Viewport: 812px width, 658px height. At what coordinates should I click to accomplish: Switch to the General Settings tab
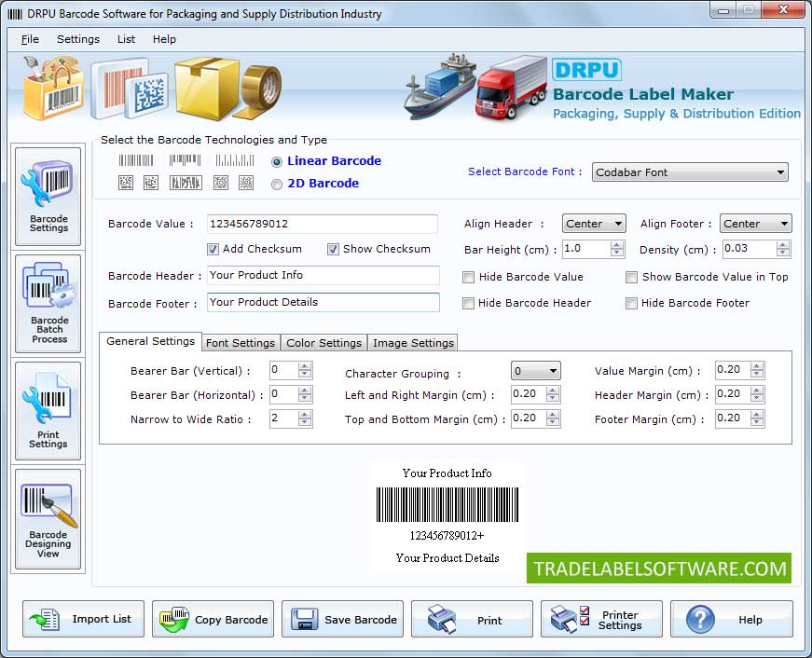(150, 342)
